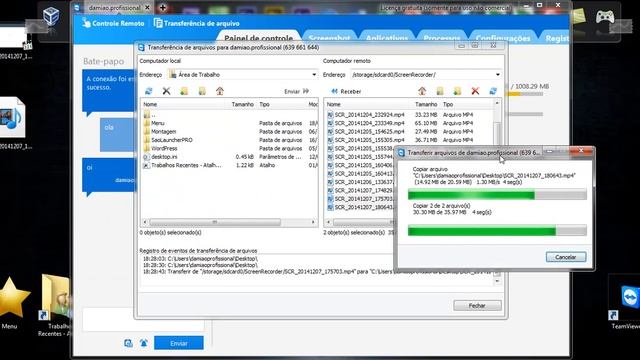The height and width of the screenshot is (360, 640).
Task: Open the Screenshot tab
Action: (329, 38)
